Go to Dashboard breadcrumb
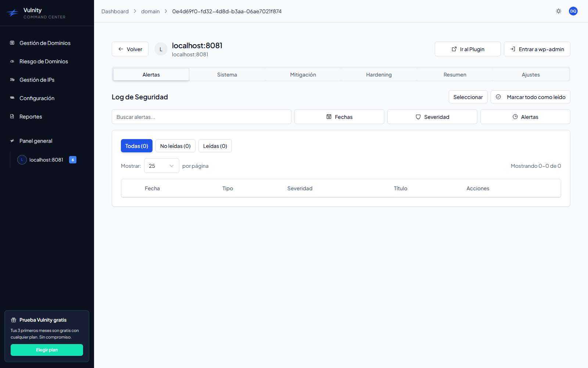The width and height of the screenshot is (588, 368). pyautogui.click(x=115, y=11)
